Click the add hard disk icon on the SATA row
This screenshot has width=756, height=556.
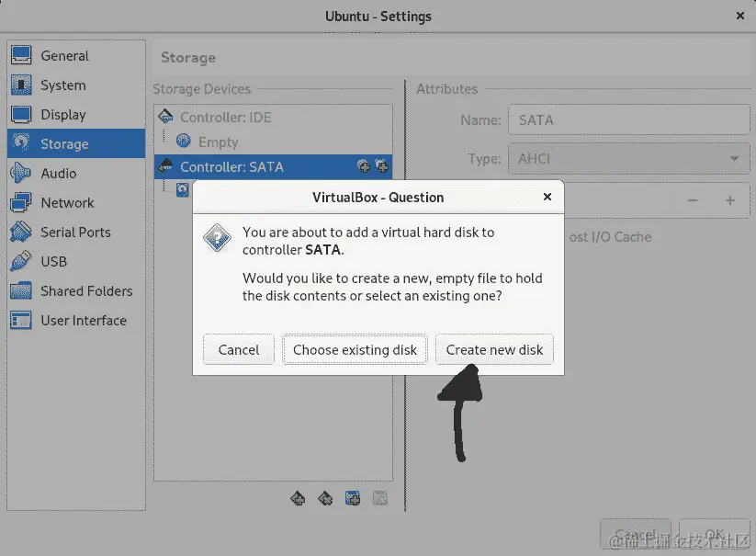381,166
